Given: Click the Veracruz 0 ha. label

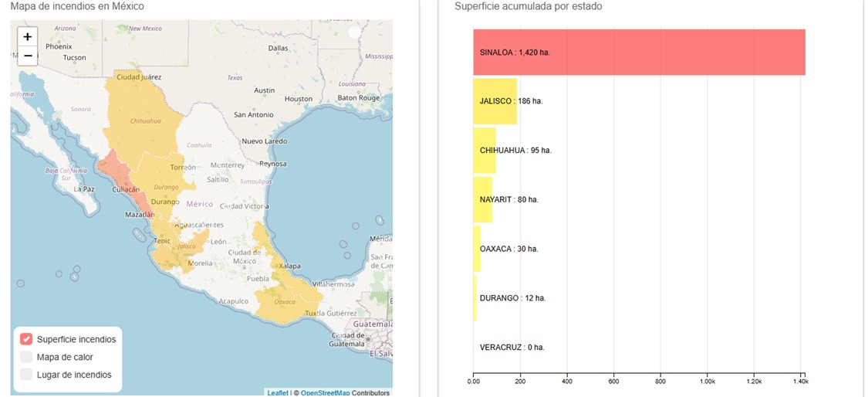Looking at the screenshot, I should (512, 348).
